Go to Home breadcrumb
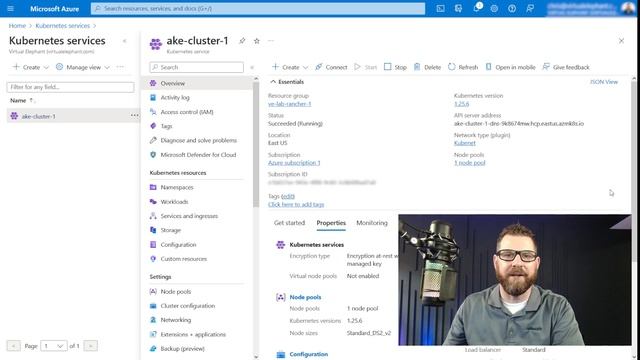This screenshot has height=360, width=640. (x=17, y=26)
